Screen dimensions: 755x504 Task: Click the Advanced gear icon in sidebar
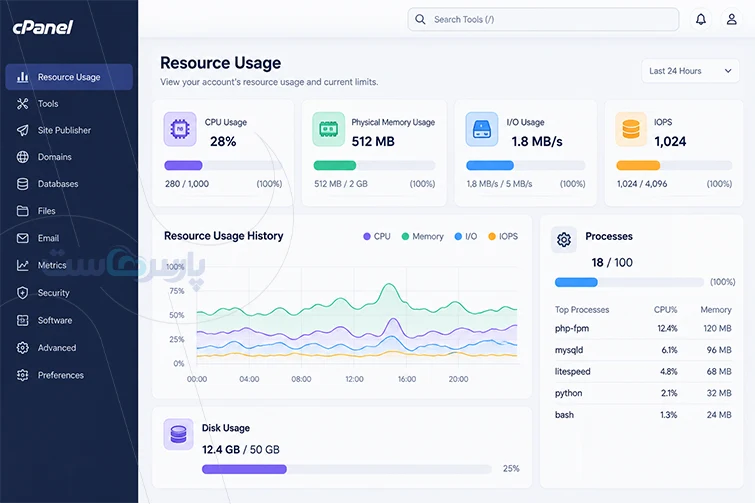[x=23, y=348]
